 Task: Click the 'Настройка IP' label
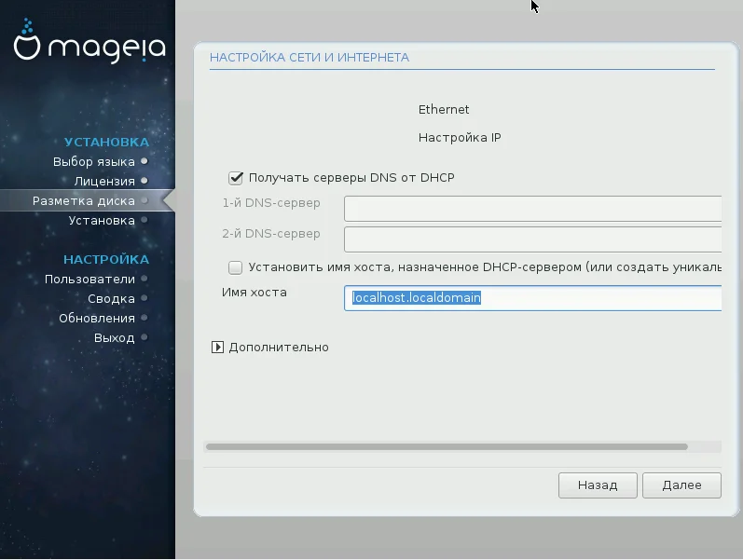(x=460, y=138)
